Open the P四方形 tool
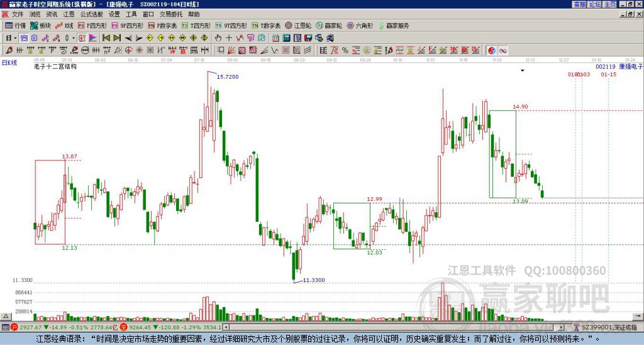The height and width of the screenshot is (345, 644). (92, 25)
